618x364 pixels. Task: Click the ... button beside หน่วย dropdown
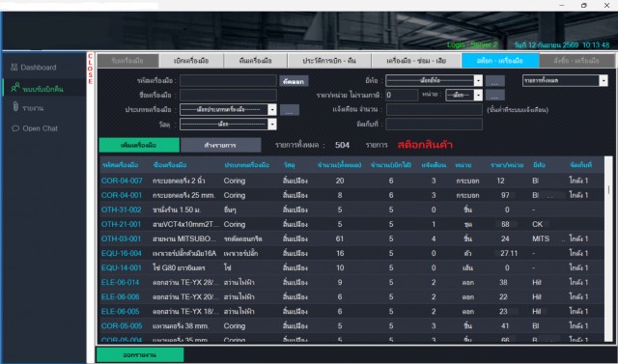pos(495,96)
